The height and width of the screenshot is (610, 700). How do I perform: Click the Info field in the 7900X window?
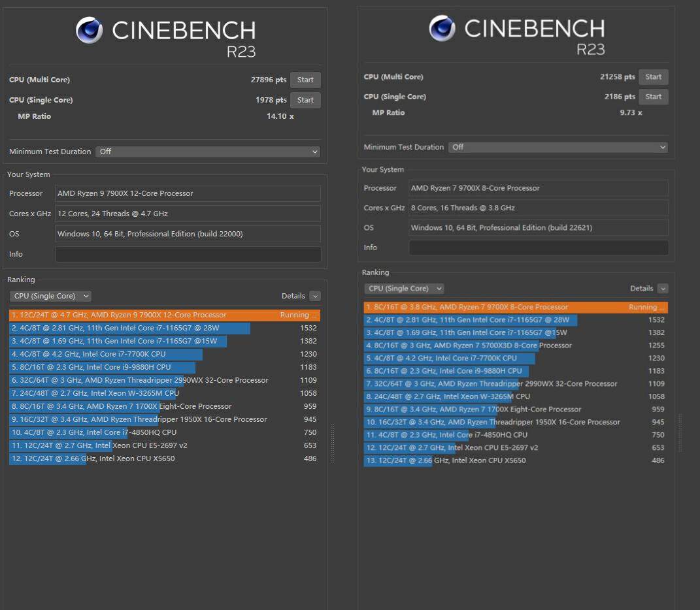click(188, 254)
